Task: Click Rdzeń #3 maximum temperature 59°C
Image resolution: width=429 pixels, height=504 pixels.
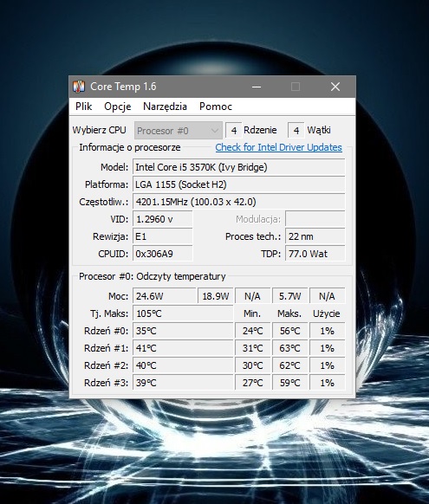Action: (x=289, y=383)
